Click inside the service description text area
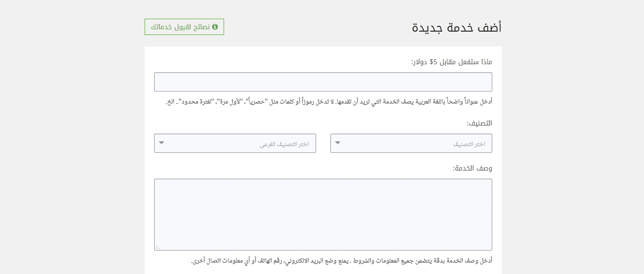The image size is (644, 274). click(x=323, y=214)
